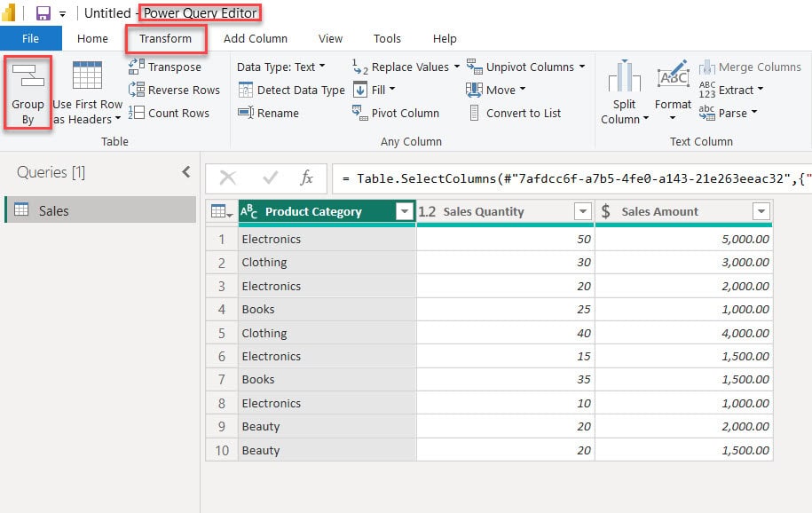
Task: Click ABC type icon of Product Category
Action: pyautogui.click(x=248, y=211)
